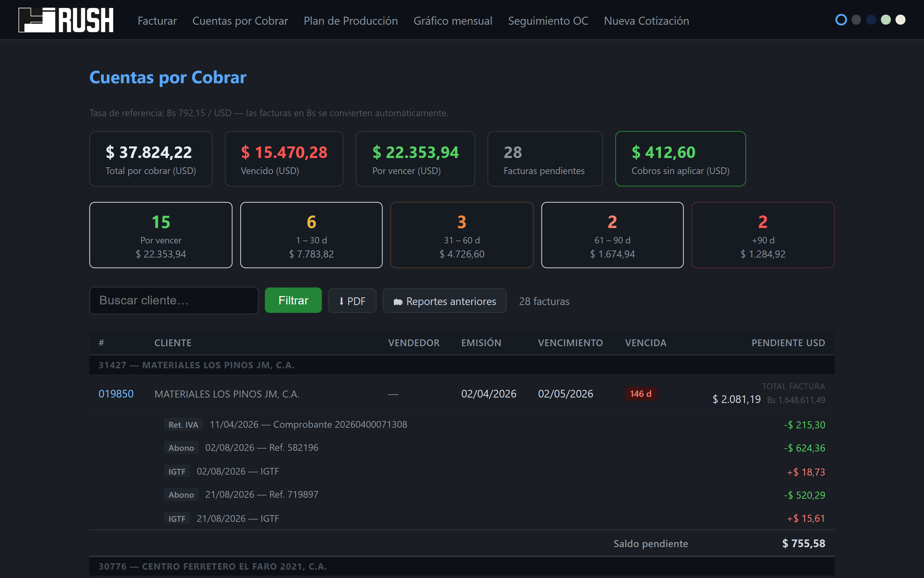Viewport: 924px width, 578px height.
Task: Click the -$ 215,30 retention amount
Action: click(x=805, y=425)
